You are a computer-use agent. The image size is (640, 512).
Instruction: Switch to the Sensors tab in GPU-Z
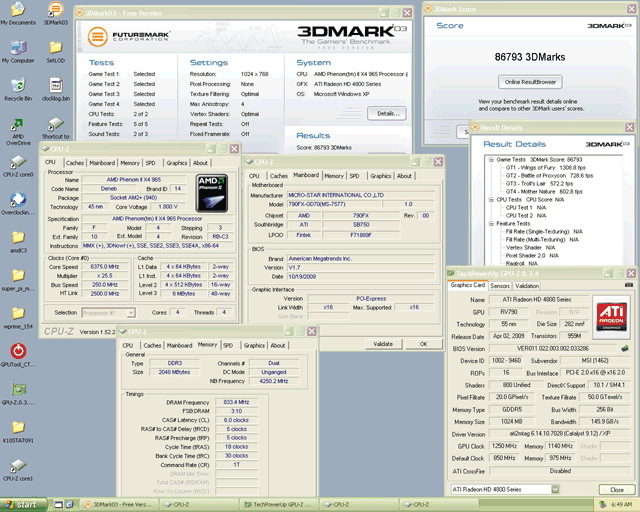[x=500, y=285]
